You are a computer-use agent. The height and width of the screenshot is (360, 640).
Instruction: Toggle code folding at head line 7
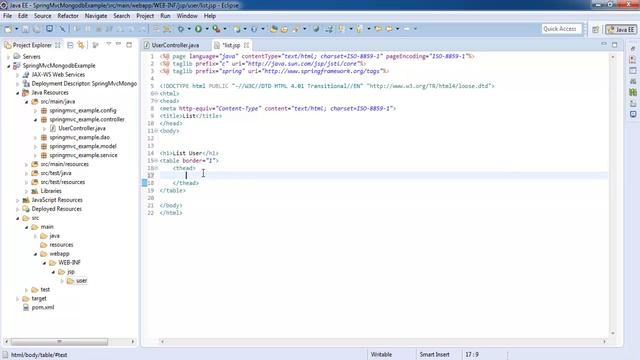click(156, 101)
